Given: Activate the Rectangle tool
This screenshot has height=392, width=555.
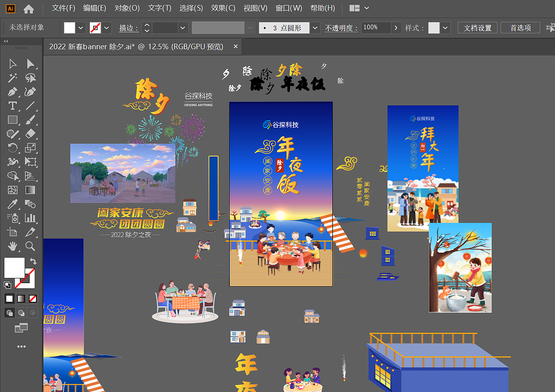Looking at the screenshot, I should point(13,119).
